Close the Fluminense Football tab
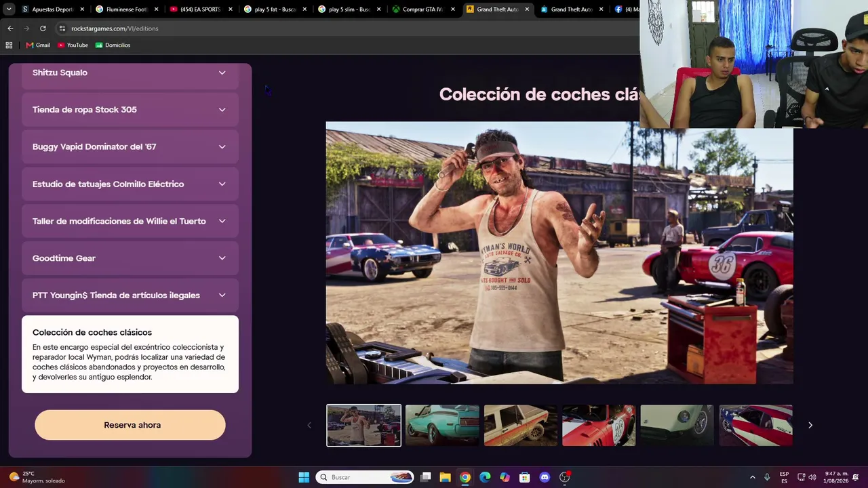Viewport: 868px width, 488px height. pos(157,9)
